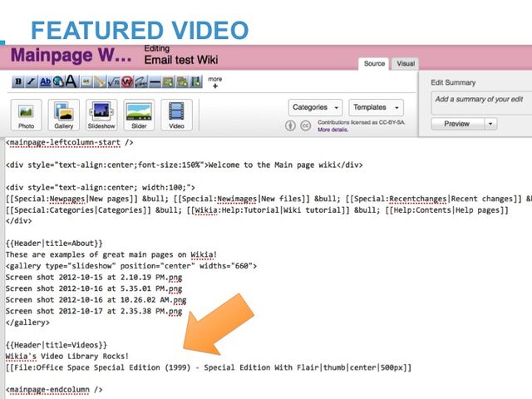Click Screen shot 2012-10-16 at 10.26.02 AM.png

(x=96, y=300)
